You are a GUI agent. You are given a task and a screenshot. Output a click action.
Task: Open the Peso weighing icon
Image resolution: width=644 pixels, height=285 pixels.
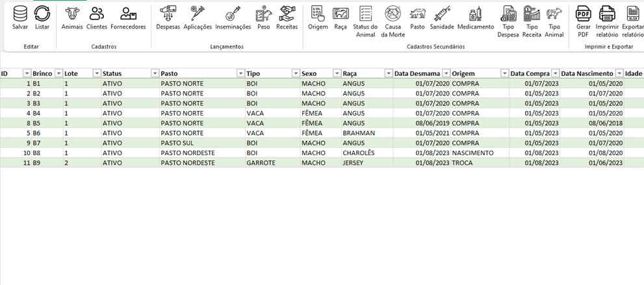click(263, 14)
